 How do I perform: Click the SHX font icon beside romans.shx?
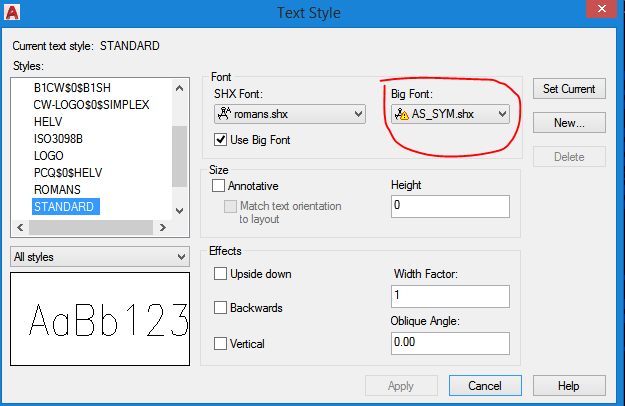(x=224, y=114)
